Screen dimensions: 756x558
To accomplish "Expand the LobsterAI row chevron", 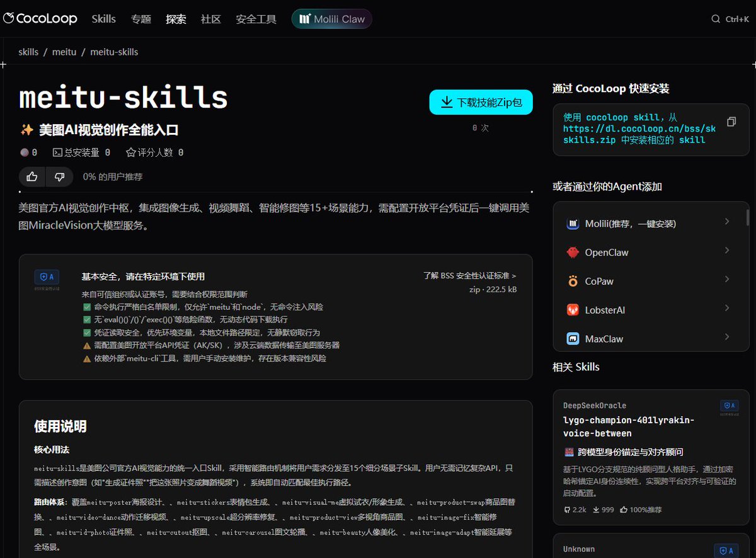I will tap(727, 308).
